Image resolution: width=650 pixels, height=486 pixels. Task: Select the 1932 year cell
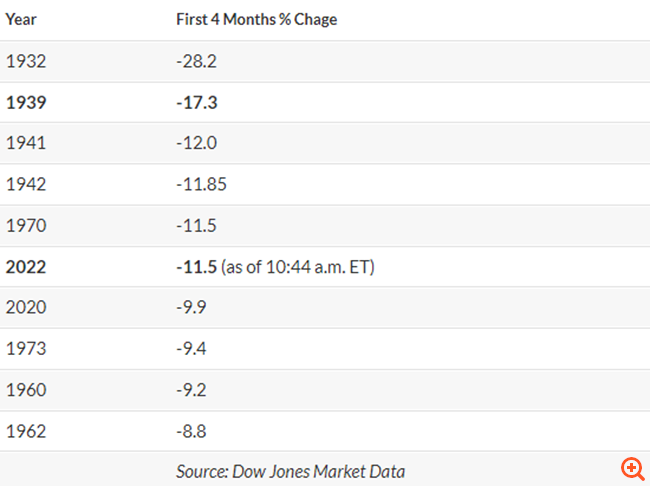pos(26,61)
